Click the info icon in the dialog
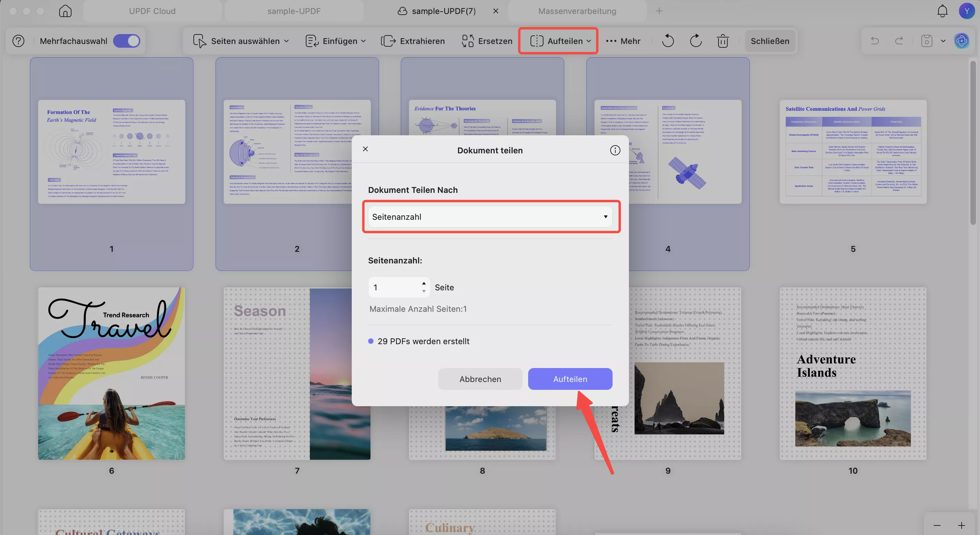The height and width of the screenshot is (535, 980). (615, 150)
